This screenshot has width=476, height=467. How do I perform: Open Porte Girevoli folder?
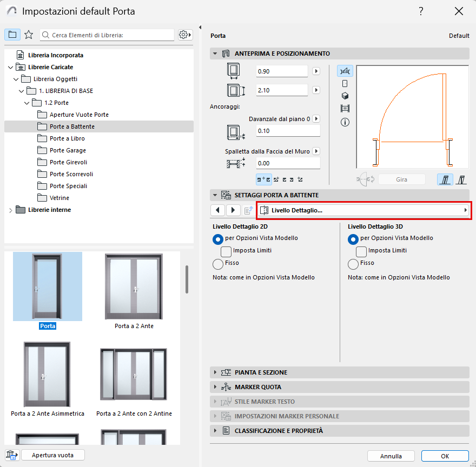68,162
